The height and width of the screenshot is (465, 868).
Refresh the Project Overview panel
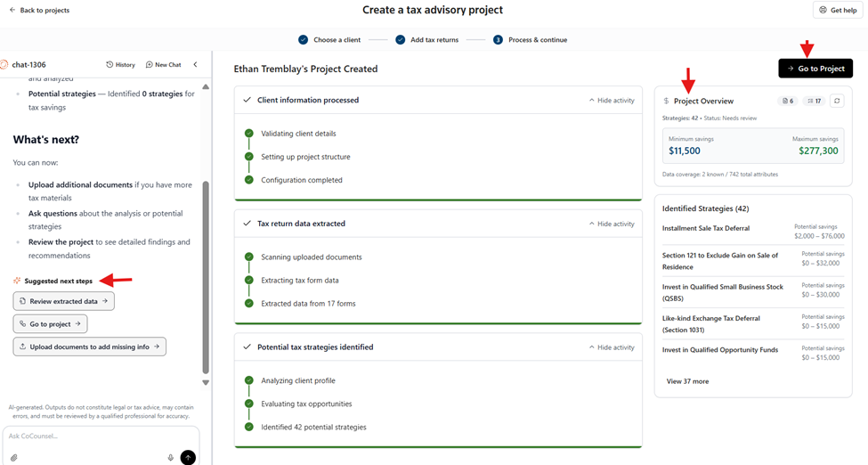tap(837, 102)
